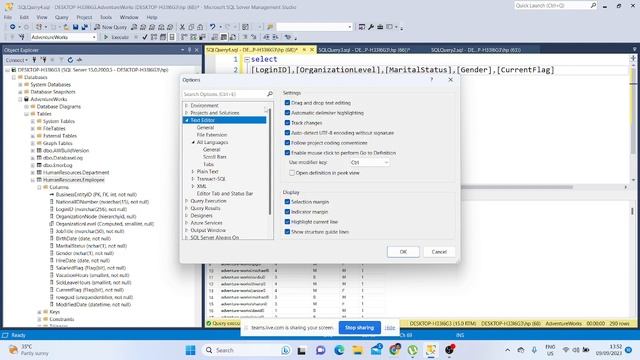Click the Chat icon on the taskbar
This screenshot has width=640, height=360.
[x=320, y=350]
